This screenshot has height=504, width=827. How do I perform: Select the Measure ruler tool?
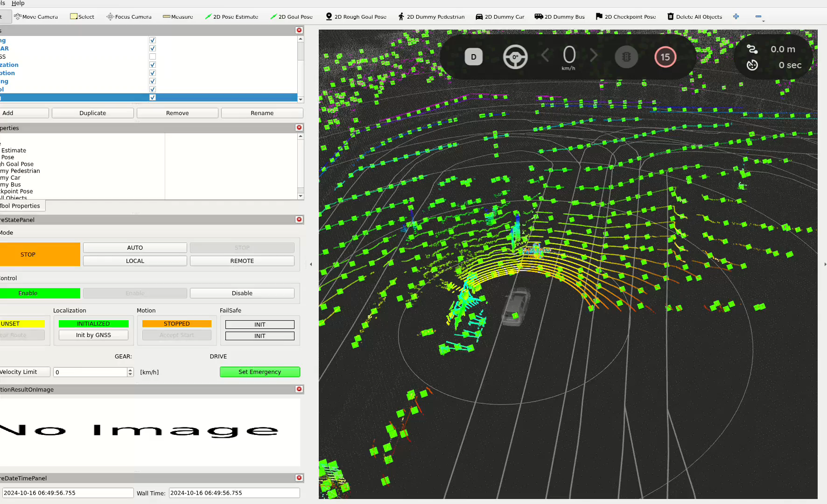(178, 17)
